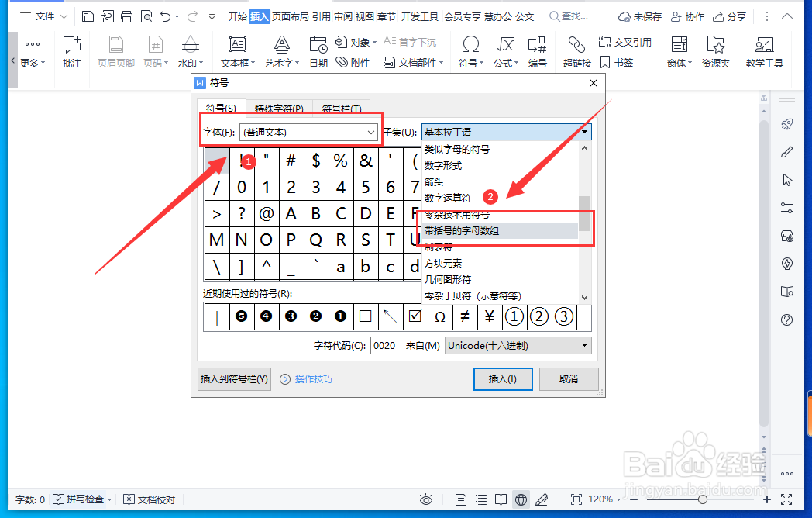Switch to the 视图 ribbon tab
The image size is (812, 518).
click(365, 16)
